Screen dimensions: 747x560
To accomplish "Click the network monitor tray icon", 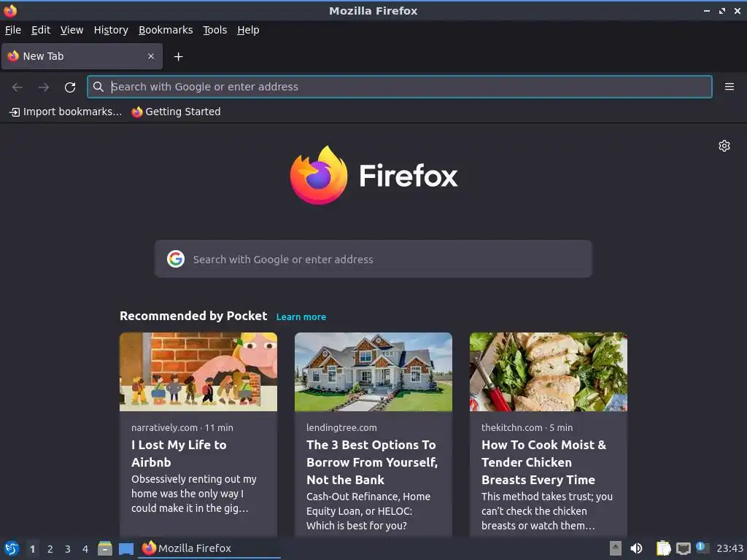I will pos(683,548).
